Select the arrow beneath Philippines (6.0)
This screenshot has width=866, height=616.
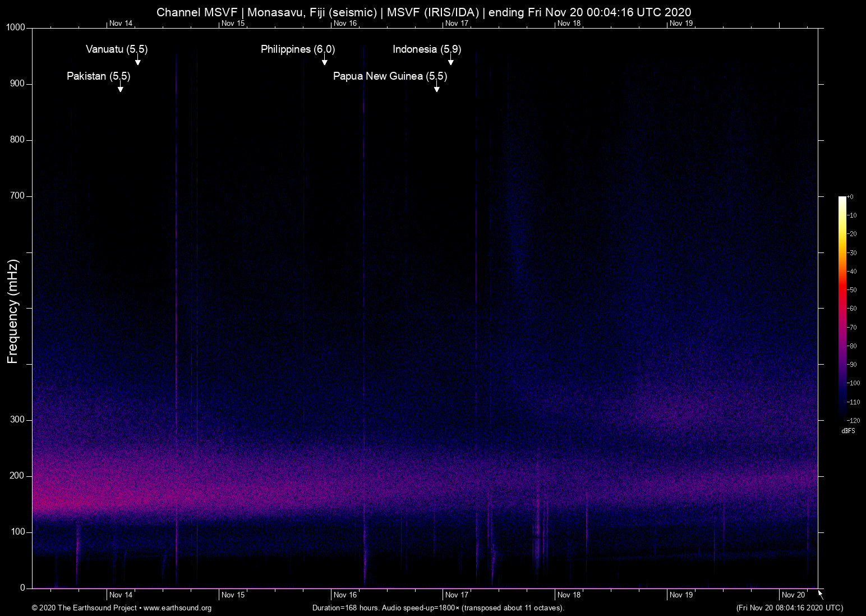click(324, 61)
